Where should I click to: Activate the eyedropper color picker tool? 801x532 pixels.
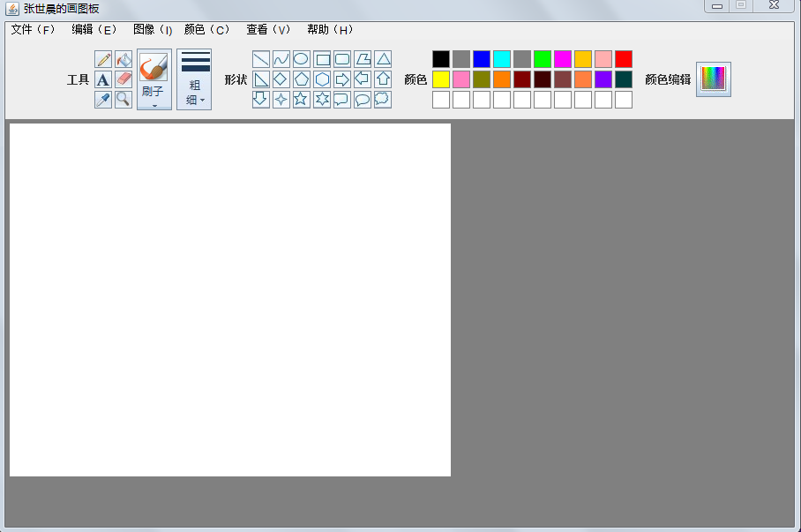point(103,100)
